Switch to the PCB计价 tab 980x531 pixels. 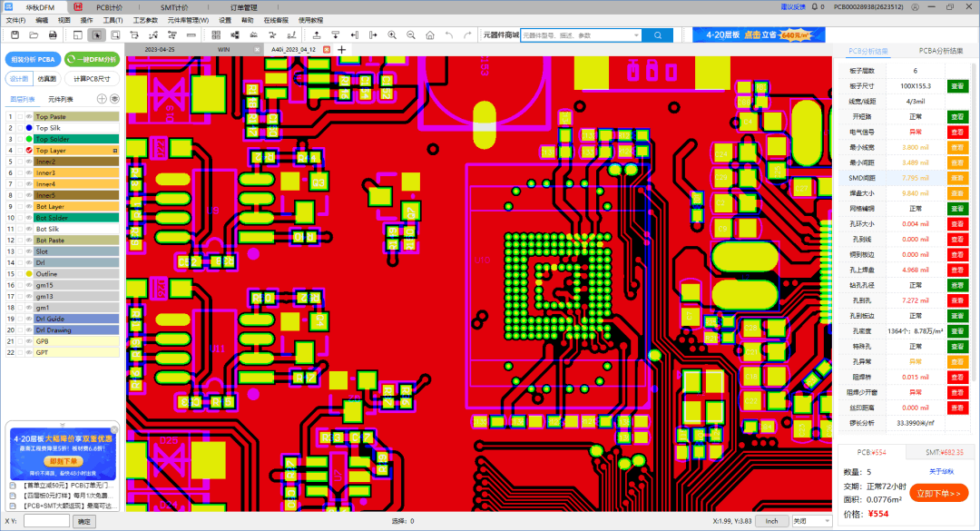pos(109,7)
